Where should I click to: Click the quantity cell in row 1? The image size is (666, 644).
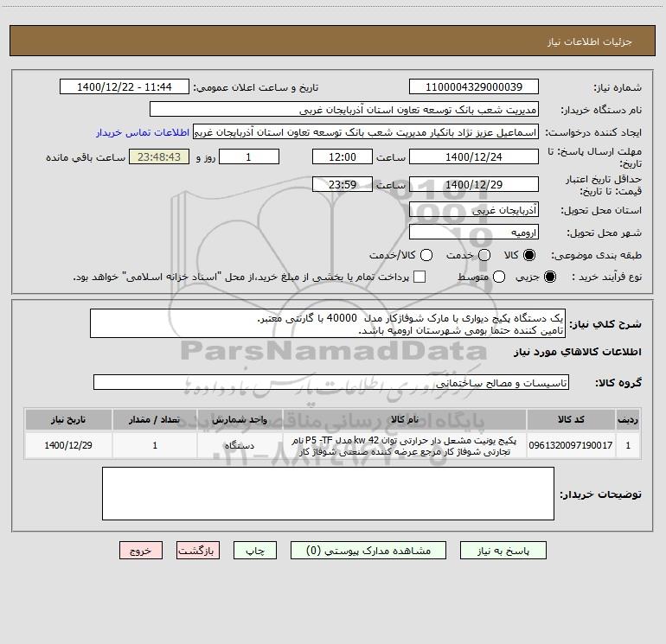155,445
